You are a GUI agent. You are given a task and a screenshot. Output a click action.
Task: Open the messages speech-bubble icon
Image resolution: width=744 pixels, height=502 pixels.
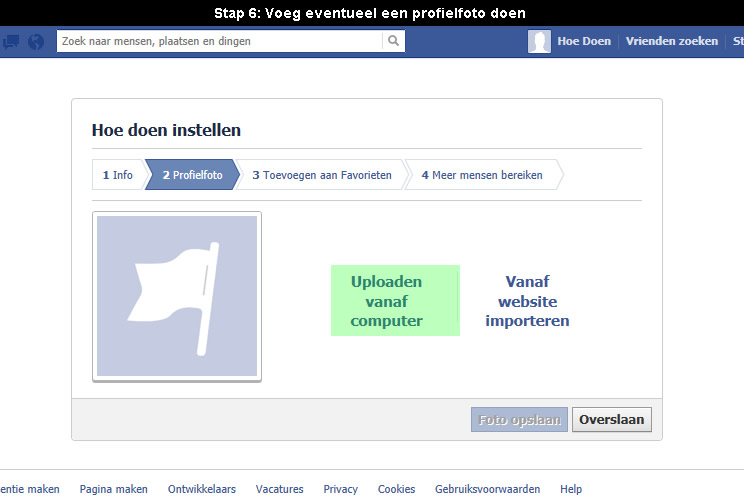[10, 42]
